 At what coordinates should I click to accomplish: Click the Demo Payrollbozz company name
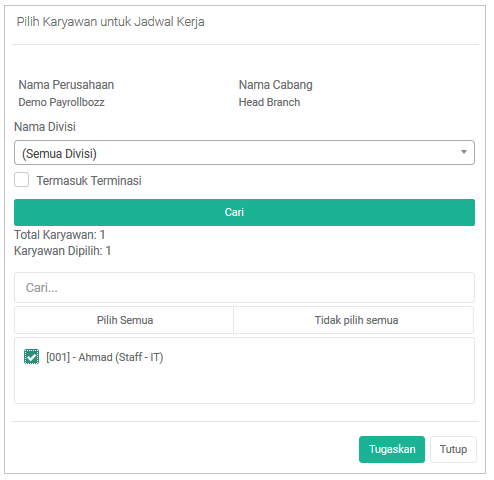pyautogui.click(x=61, y=102)
